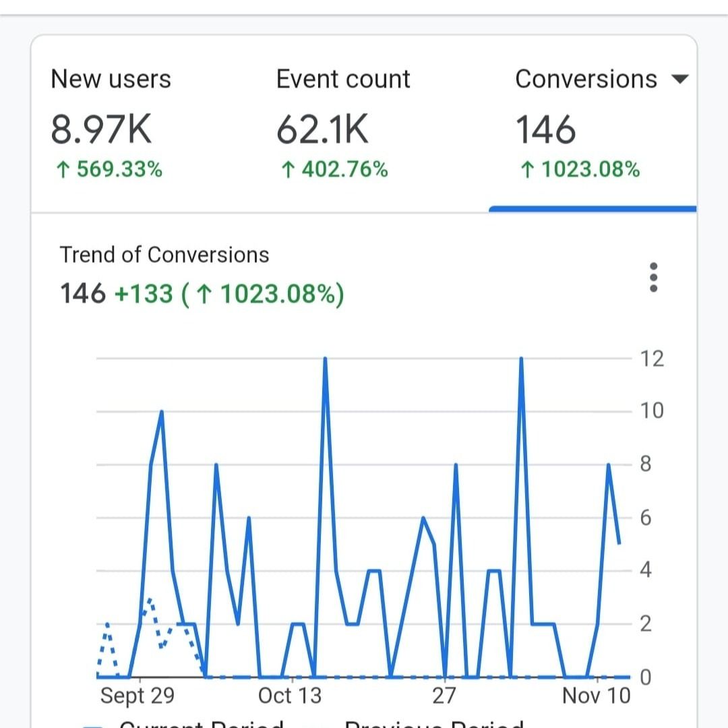Click the Nov 10 x-axis date label

coord(596,695)
